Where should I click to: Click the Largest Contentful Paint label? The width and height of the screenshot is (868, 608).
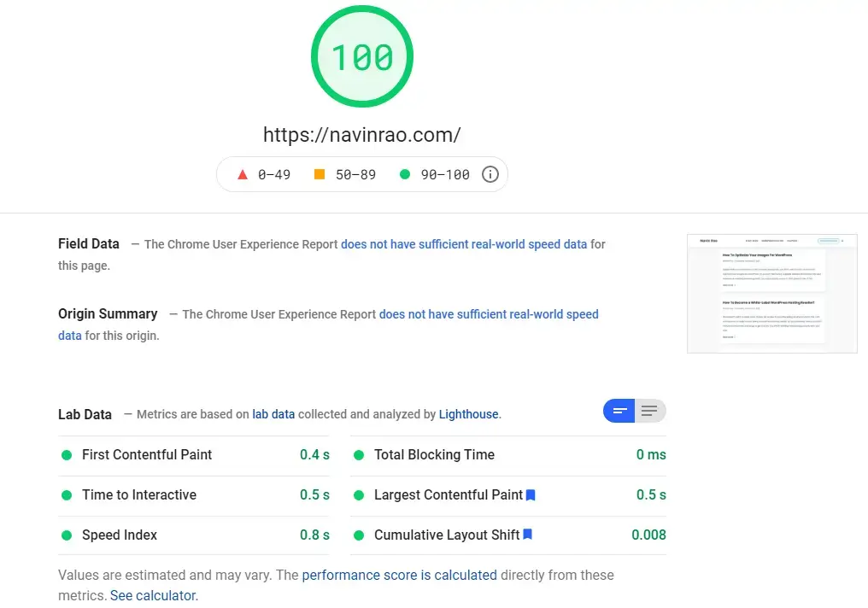(x=449, y=495)
